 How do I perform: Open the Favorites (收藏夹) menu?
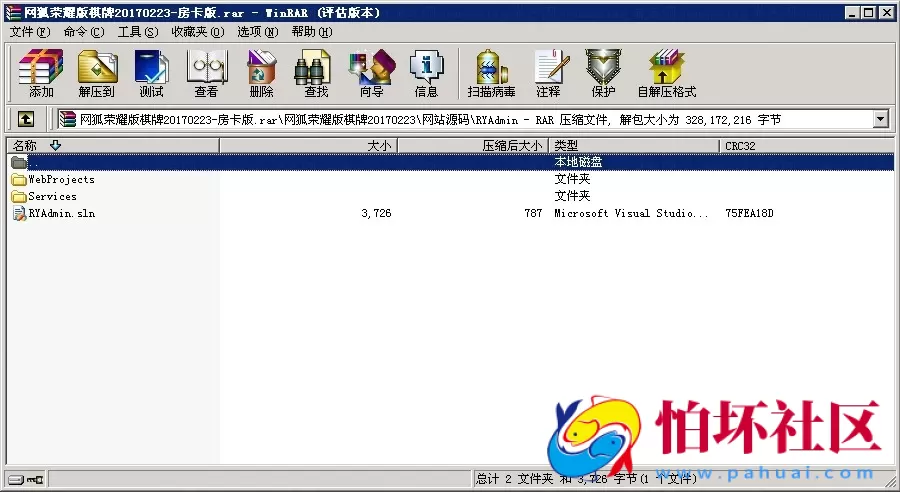[197, 32]
